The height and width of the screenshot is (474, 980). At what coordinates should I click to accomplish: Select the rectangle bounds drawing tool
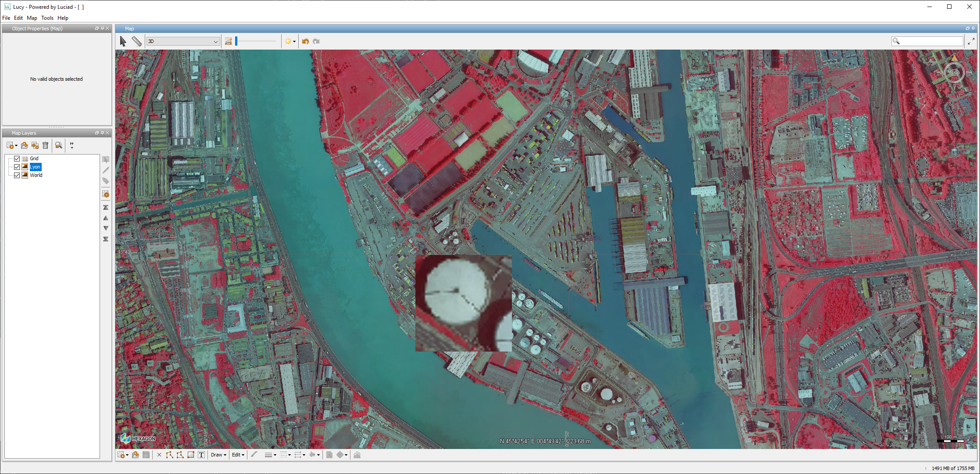[191, 455]
